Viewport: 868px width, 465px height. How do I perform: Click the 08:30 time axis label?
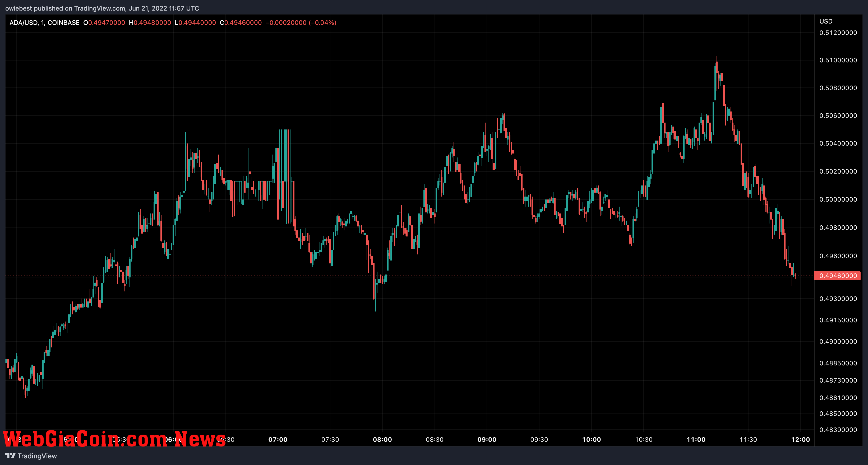pos(435,439)
